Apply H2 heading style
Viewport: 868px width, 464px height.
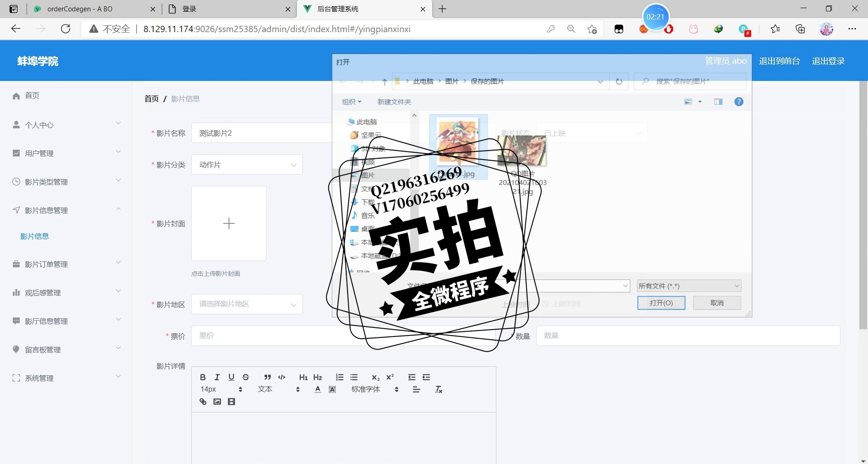[x=317, y=377]
